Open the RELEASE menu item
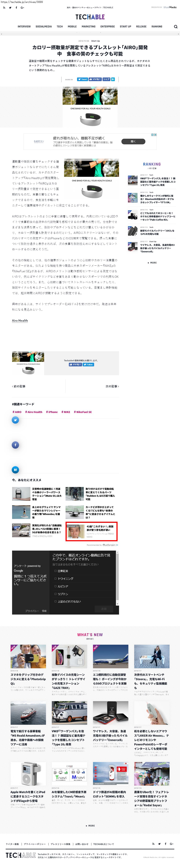 141,26
